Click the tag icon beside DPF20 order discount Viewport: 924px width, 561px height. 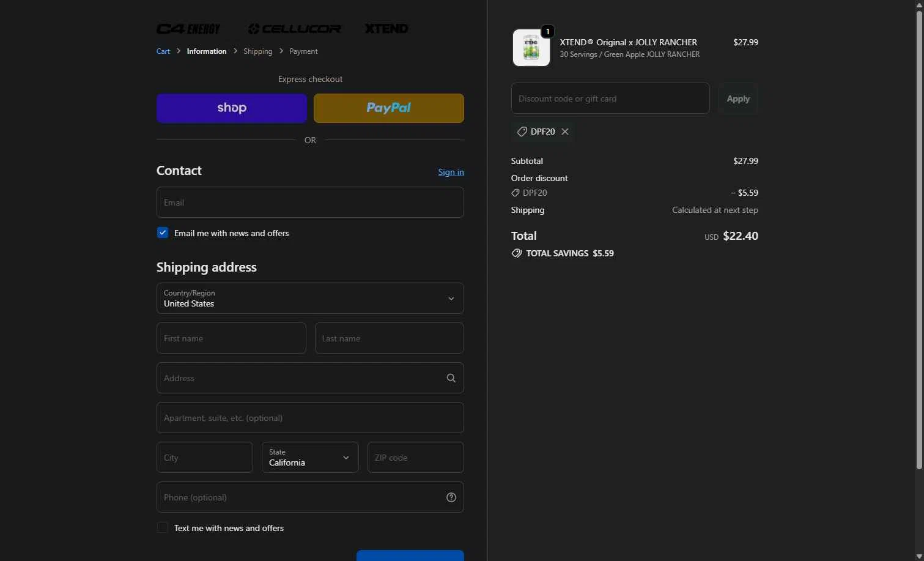[516, 193]
